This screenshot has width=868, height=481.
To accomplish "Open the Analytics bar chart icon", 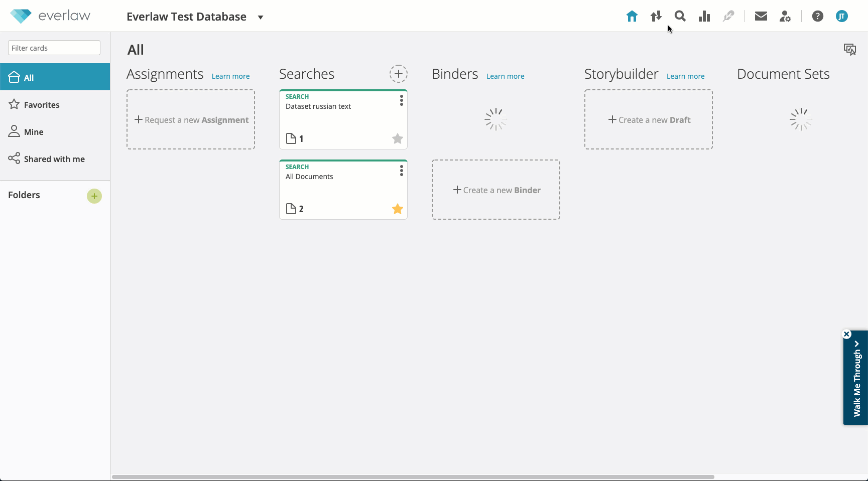I will click(x=704, y=16).
